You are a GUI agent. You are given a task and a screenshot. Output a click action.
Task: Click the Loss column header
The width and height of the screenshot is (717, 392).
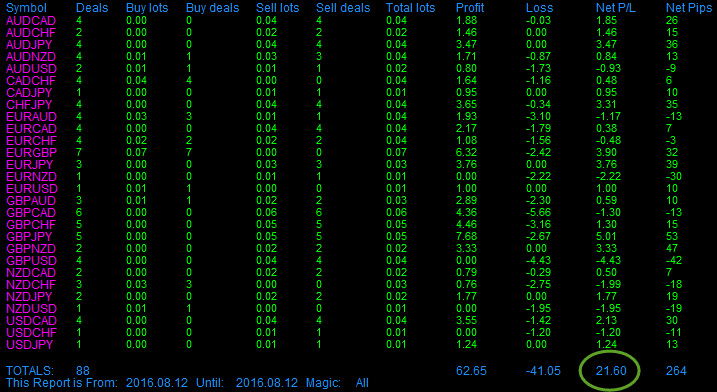540,8
